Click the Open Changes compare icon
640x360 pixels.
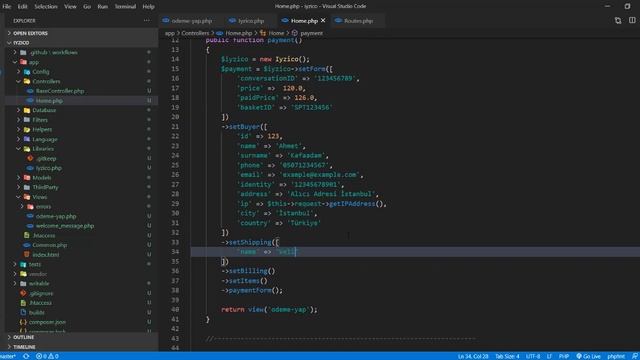click(618, 20)
